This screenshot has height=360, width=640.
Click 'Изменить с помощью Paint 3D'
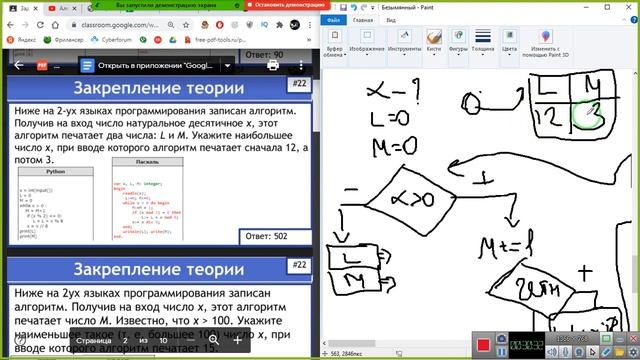[545, 43]
